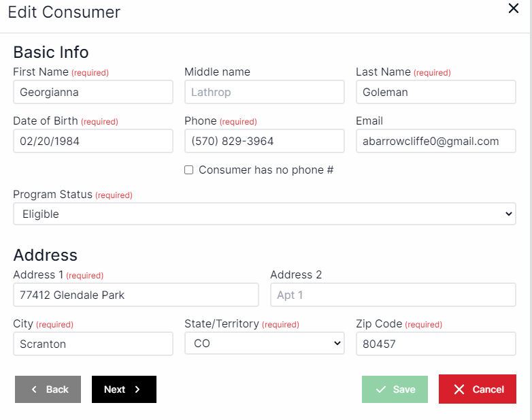Select the Last Name text box
Image resolution: width=532 pixels, height=420 pixels.
(435, 92)
